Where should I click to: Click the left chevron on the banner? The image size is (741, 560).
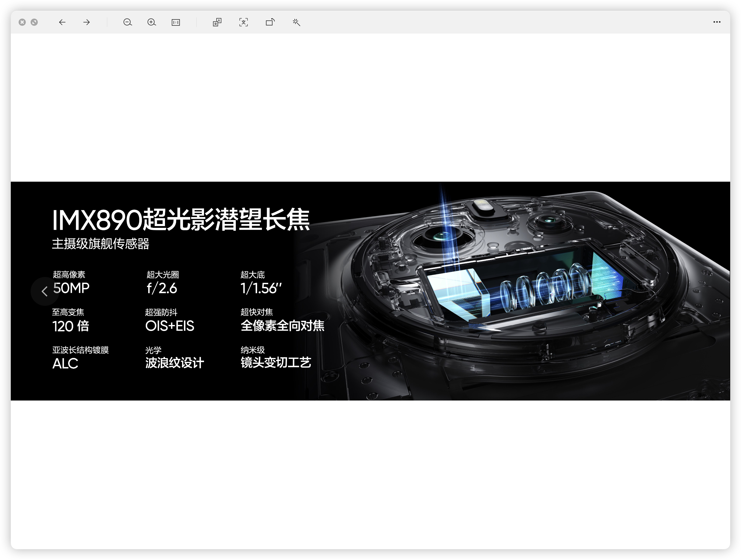[45, 291]
